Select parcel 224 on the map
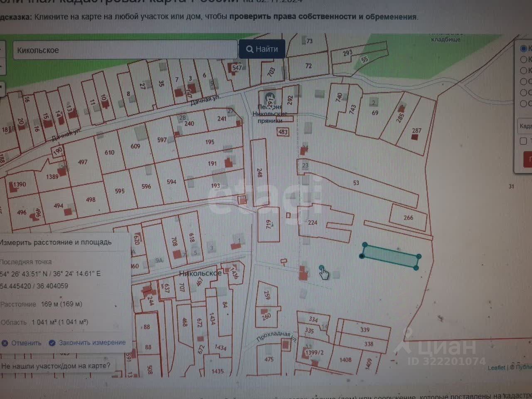 [313, 223]
